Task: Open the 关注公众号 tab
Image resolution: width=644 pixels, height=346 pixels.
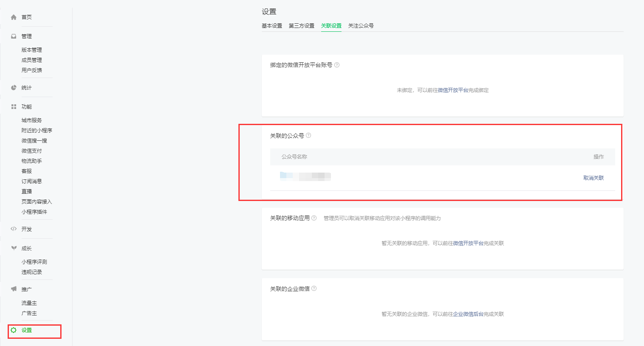Action: click(x=361, y=26)
